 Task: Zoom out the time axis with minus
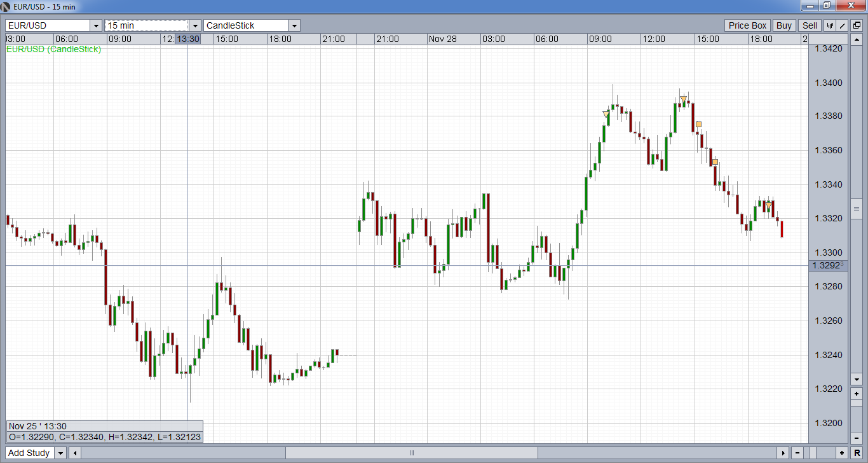[x=797, y=453]
